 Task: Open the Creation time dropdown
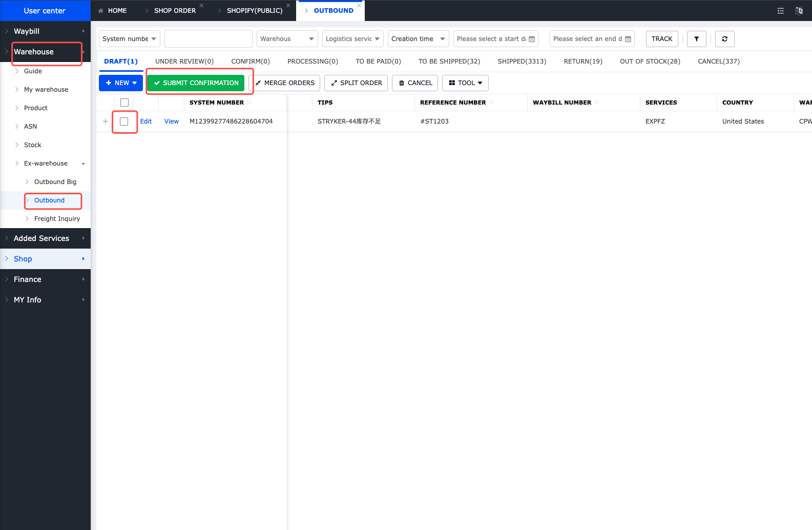click(x=419, y=39)
